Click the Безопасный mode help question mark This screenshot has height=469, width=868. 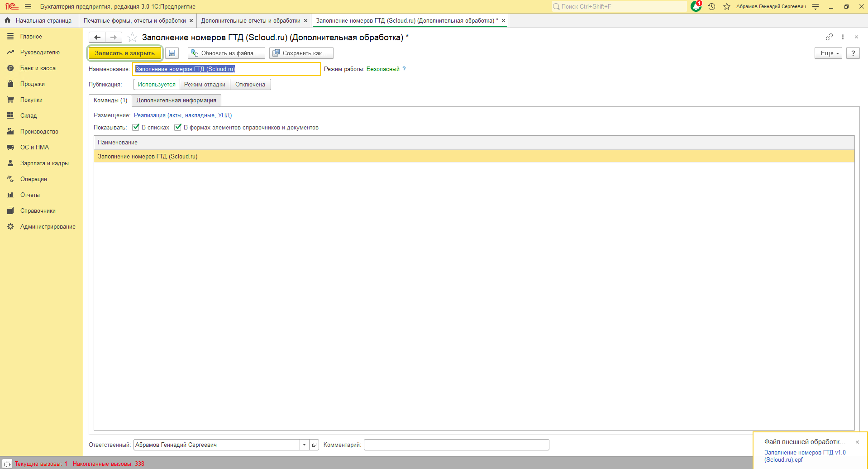(x=404, y=69)
